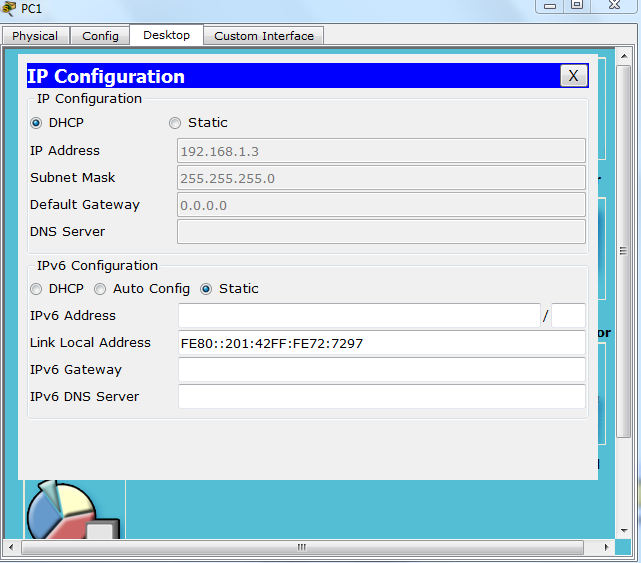
Task: Click the 'IP Address' label
Action: (x=65, y=150)
